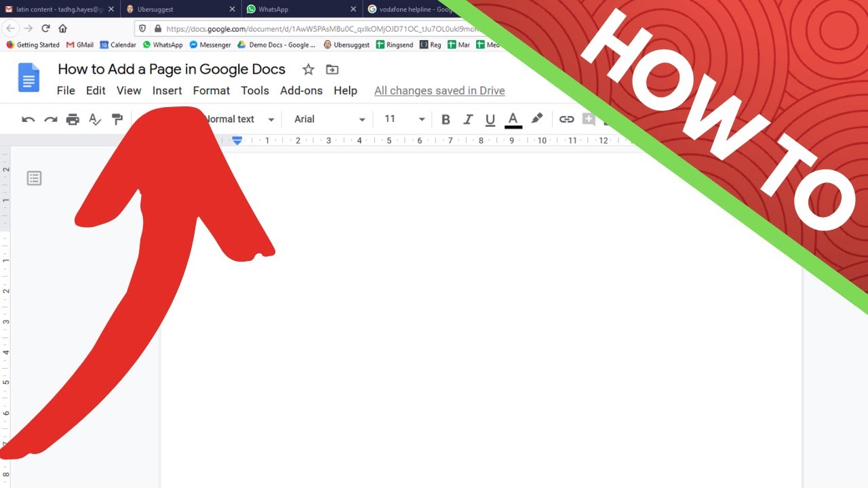868x488 pixels.
Task: Open the Demo Docs - Google bookmark
Action: coord(277,45)
